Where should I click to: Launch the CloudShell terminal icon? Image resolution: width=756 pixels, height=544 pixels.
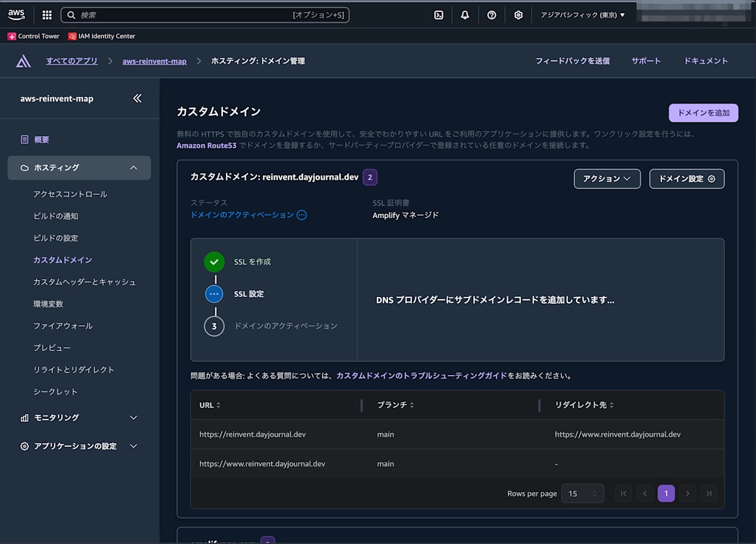[x=438, y=15]
